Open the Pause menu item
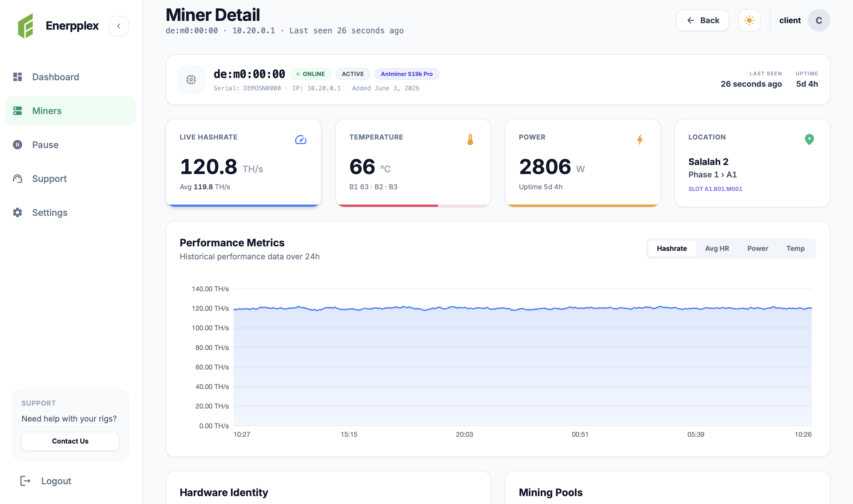The height and width of the screenshot is (504, 853). tap(70, 145)
